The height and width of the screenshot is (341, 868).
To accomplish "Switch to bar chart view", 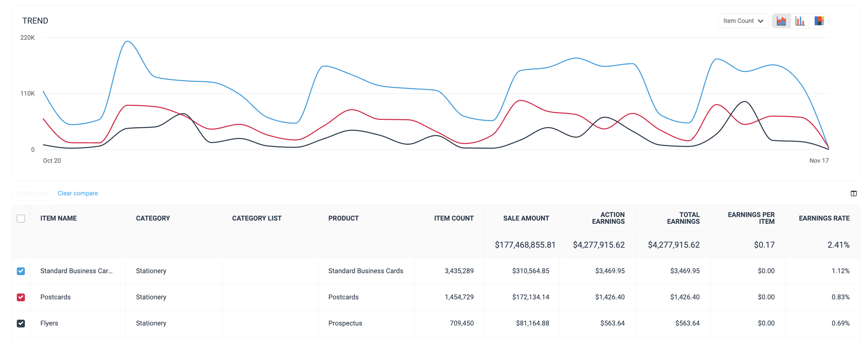I will (x=800, y=21).
